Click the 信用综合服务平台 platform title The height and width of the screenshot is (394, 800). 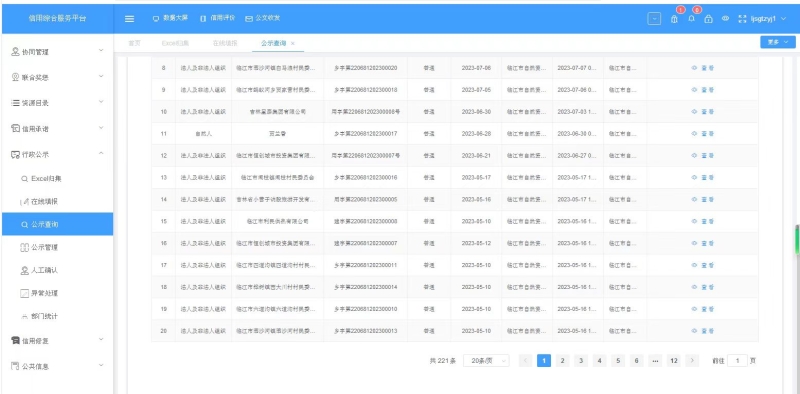58,18
